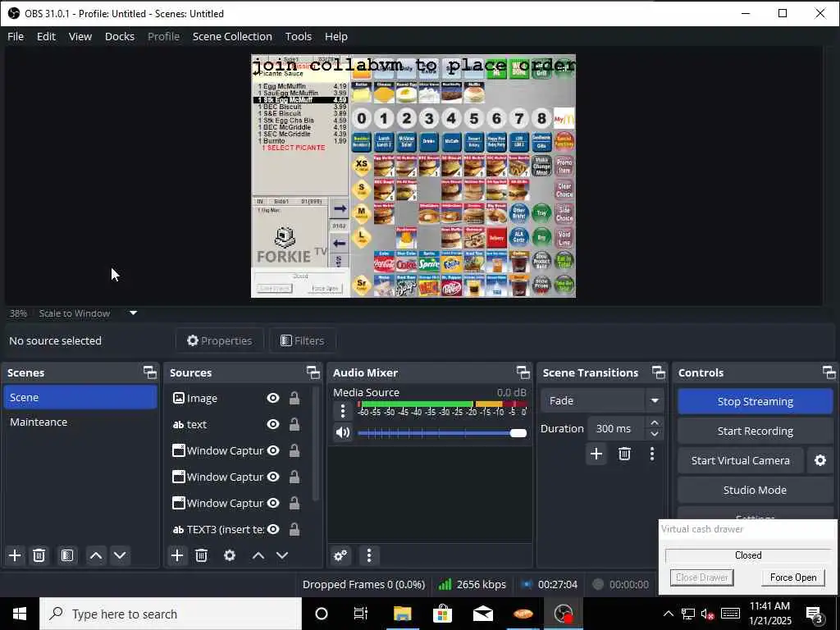Open Microsoft Store from taskbar
Viewport: 840px width, 630px height.
pos(442,614)
